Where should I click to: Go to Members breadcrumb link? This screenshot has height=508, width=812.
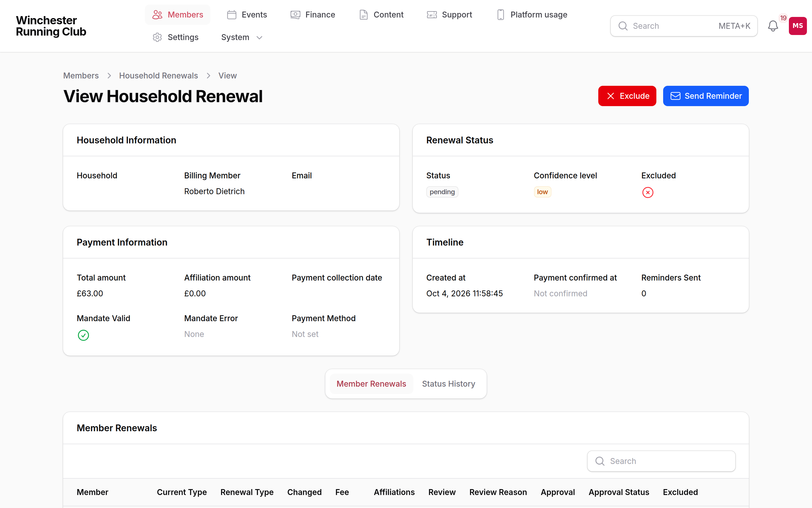[81, 76]
